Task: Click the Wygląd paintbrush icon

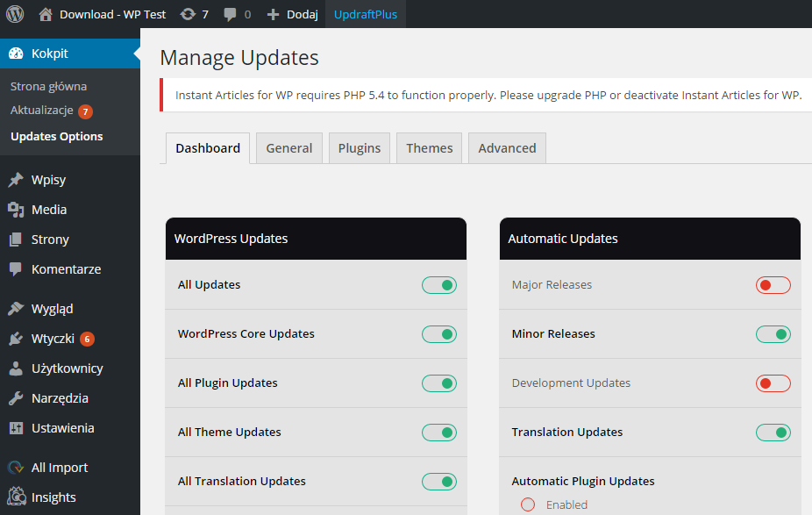Action: point(16,309)
